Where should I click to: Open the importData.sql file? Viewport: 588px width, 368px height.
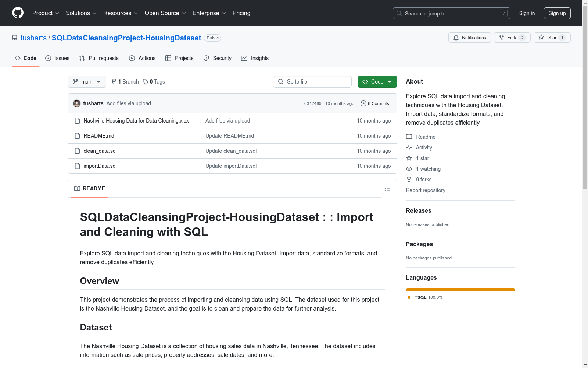coord(100,166)
